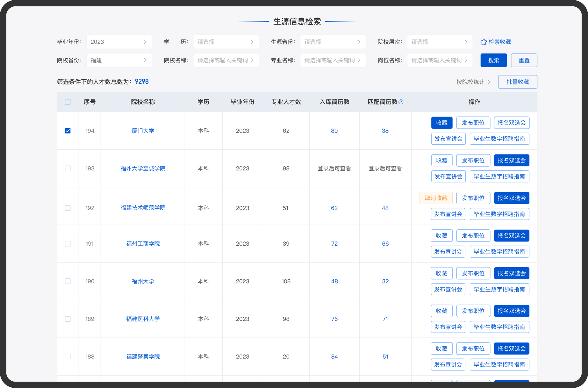588x388 pixels.
Task: Open the 岗位名称 keyword dropdown
Action: click(440, 60)
